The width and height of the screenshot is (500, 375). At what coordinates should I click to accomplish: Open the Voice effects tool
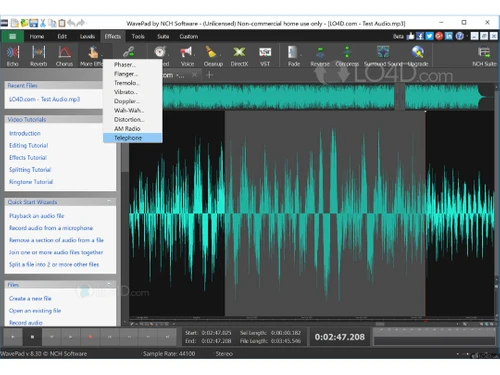pos(187,56)
